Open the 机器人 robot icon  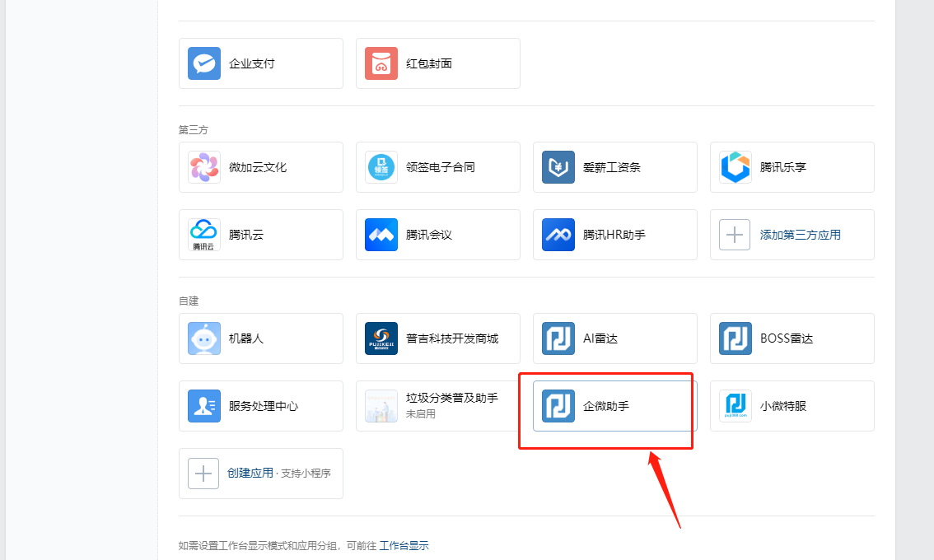204,338
